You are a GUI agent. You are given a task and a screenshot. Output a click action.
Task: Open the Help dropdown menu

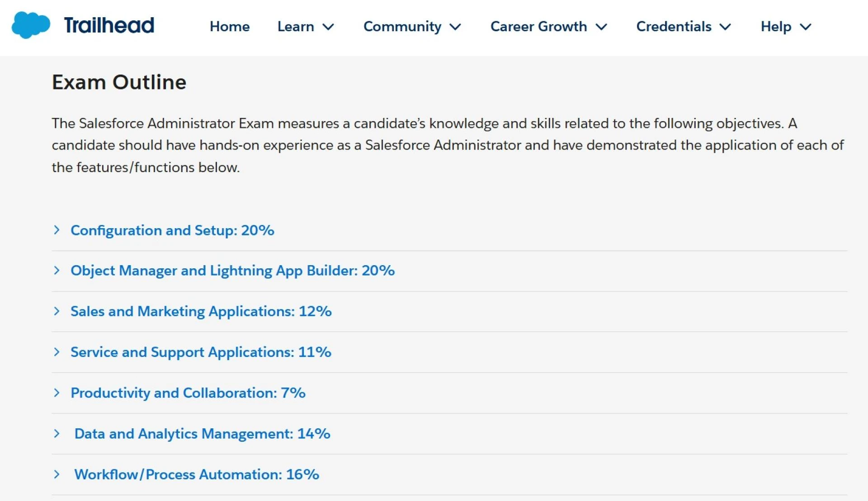pos(785,27)
